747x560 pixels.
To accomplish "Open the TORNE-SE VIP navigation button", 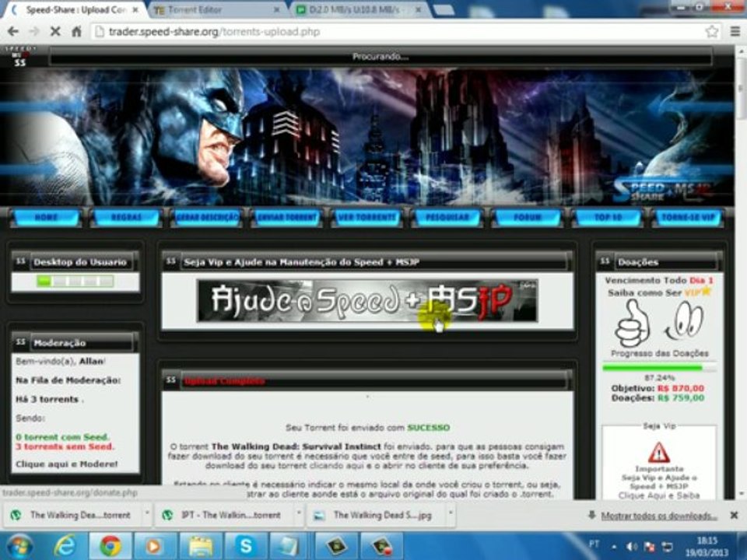I will (x=688, y=217).
